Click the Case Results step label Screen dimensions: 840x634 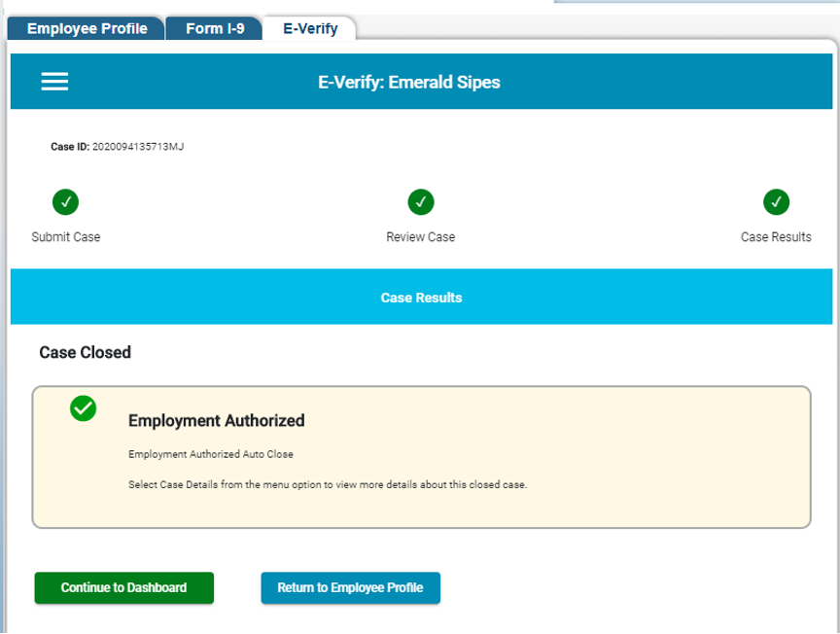tap(776, 237)
